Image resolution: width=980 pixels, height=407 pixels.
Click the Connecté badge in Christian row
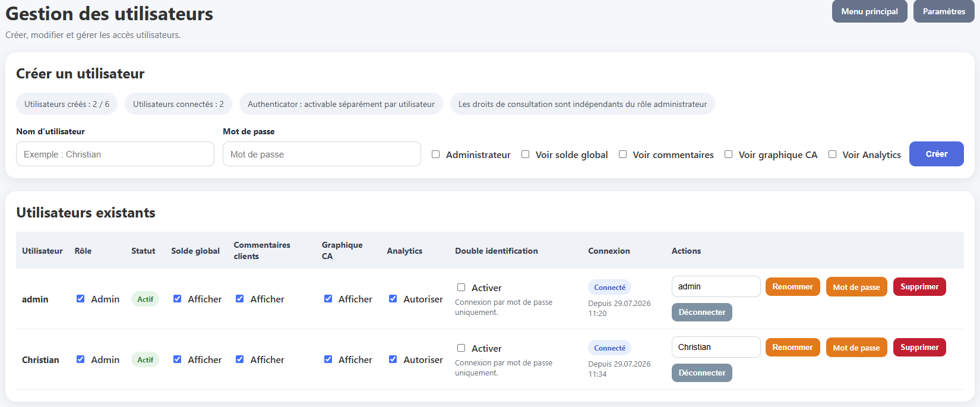[x=609, y=348]
